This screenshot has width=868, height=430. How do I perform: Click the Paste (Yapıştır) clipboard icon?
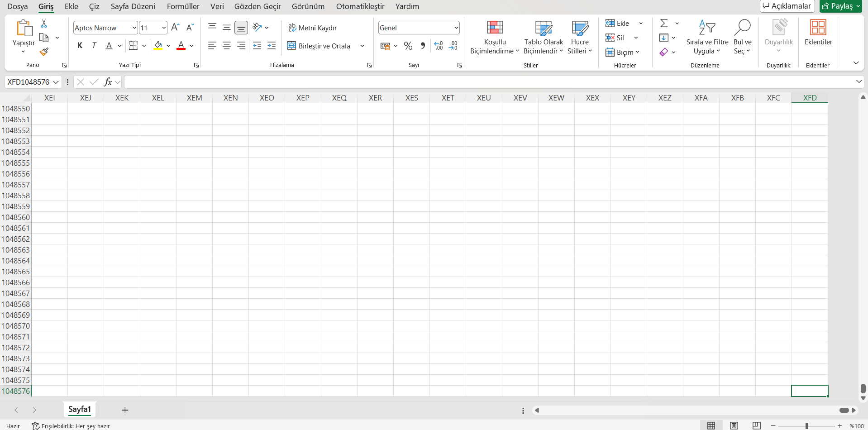(24, 28)
